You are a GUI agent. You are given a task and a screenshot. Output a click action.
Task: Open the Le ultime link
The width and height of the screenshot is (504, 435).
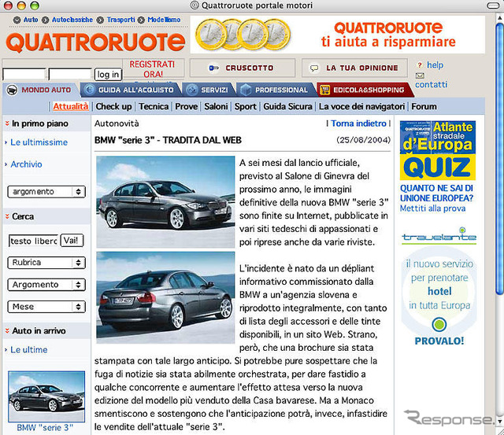29,349
